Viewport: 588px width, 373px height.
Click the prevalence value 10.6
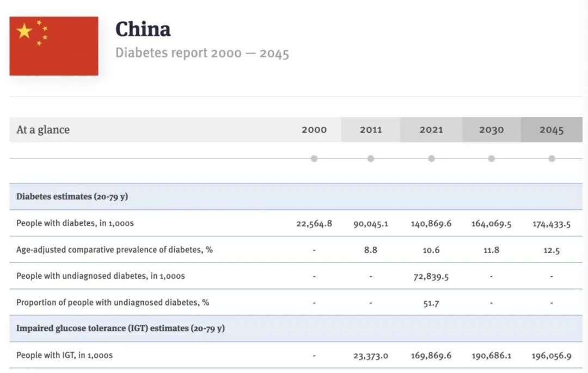coord(431,250)
